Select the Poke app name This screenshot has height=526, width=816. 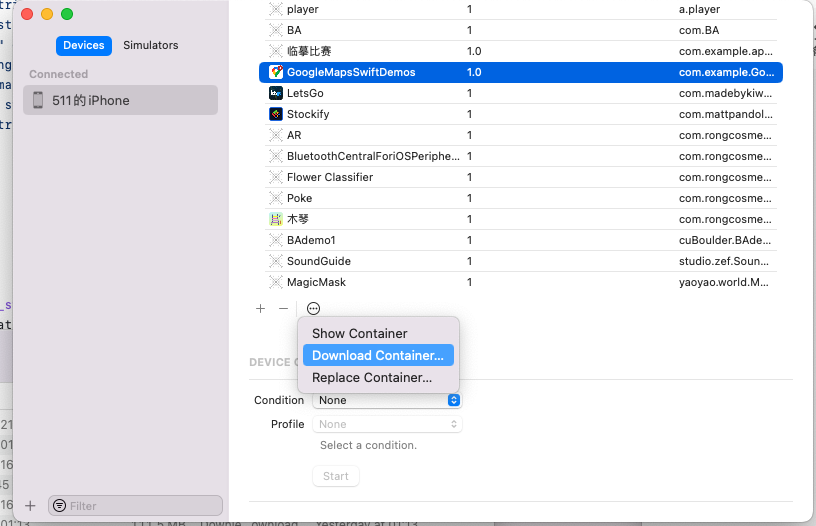[299, 198]
